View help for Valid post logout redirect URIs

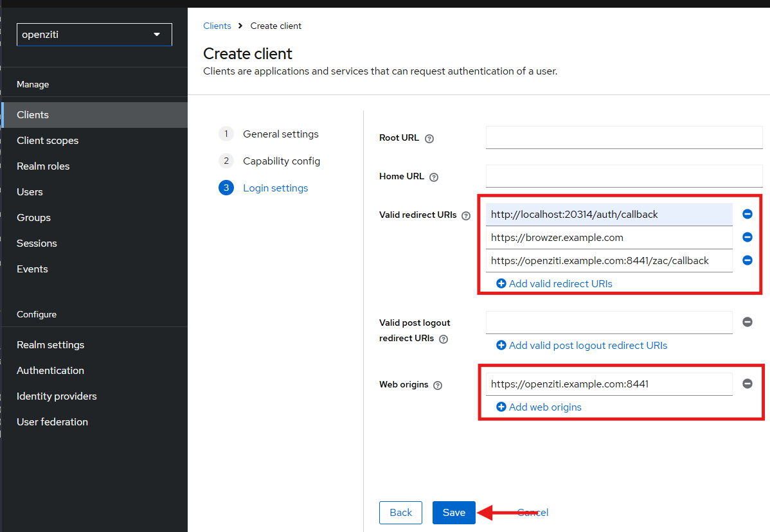pos(443,339)
